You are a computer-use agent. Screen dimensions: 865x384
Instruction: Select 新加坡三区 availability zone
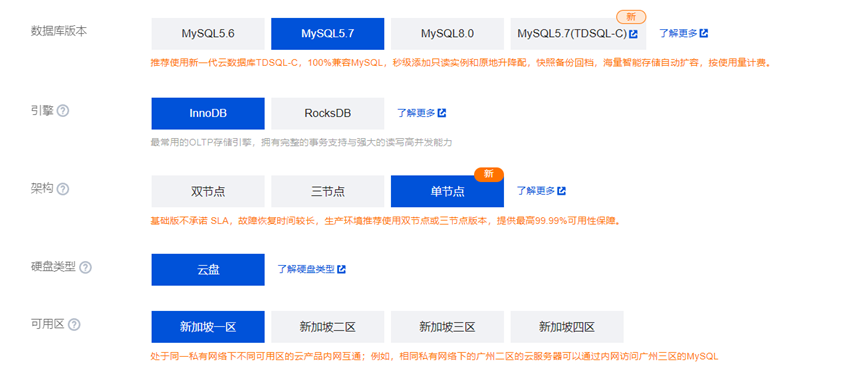447,327
